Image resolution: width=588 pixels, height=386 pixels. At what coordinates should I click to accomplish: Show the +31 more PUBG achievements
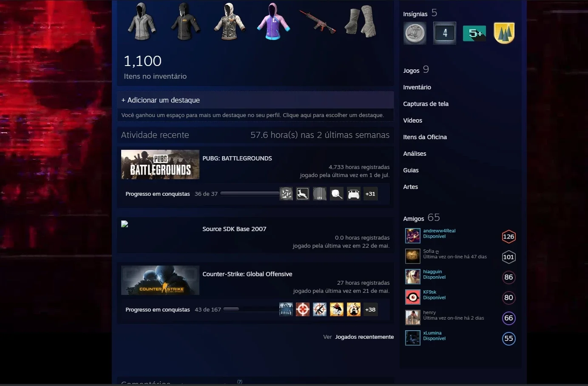(x=370, y=194)
